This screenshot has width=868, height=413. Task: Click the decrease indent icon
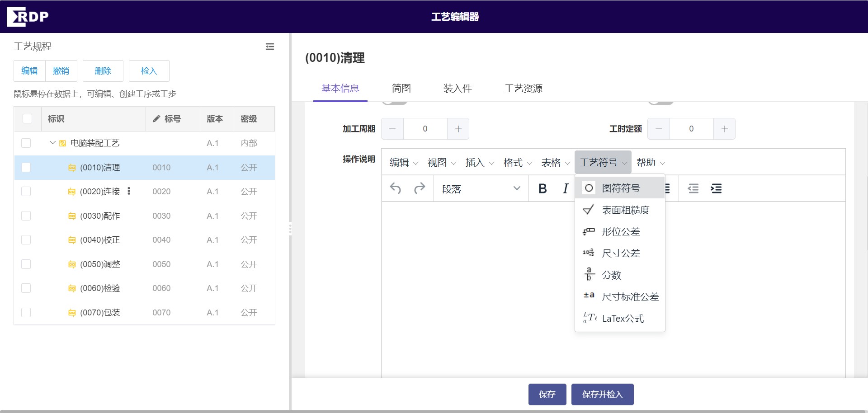(x=693, y=188)
